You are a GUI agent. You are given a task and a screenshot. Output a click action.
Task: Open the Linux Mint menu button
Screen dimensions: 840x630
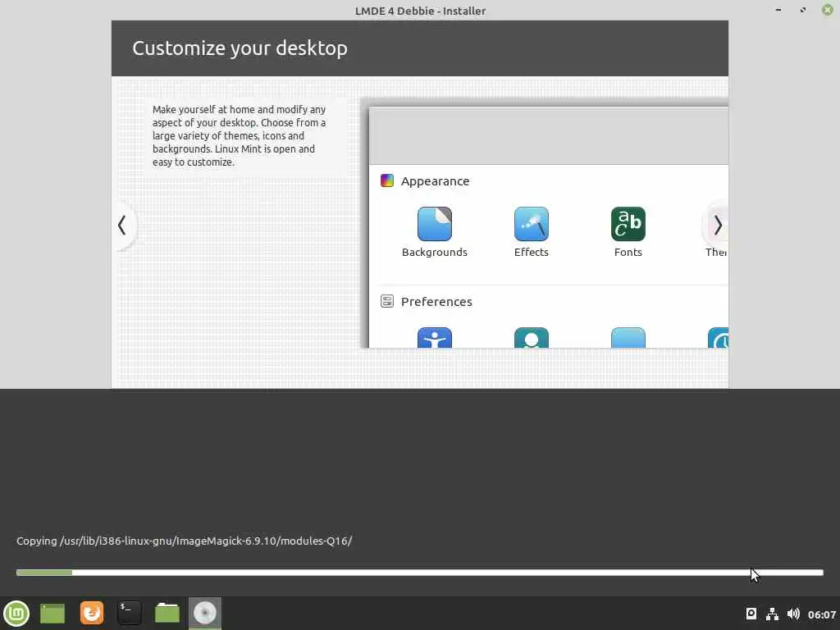(16, 614)
